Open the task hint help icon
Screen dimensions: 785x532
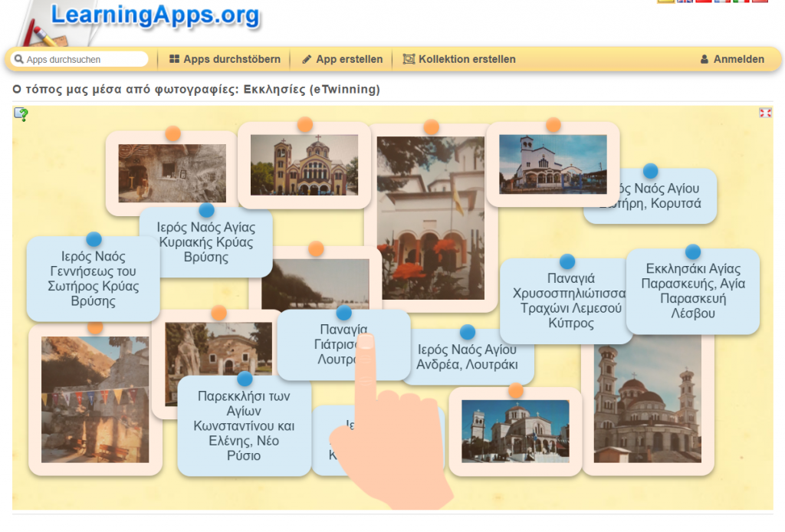click(21, 114)
